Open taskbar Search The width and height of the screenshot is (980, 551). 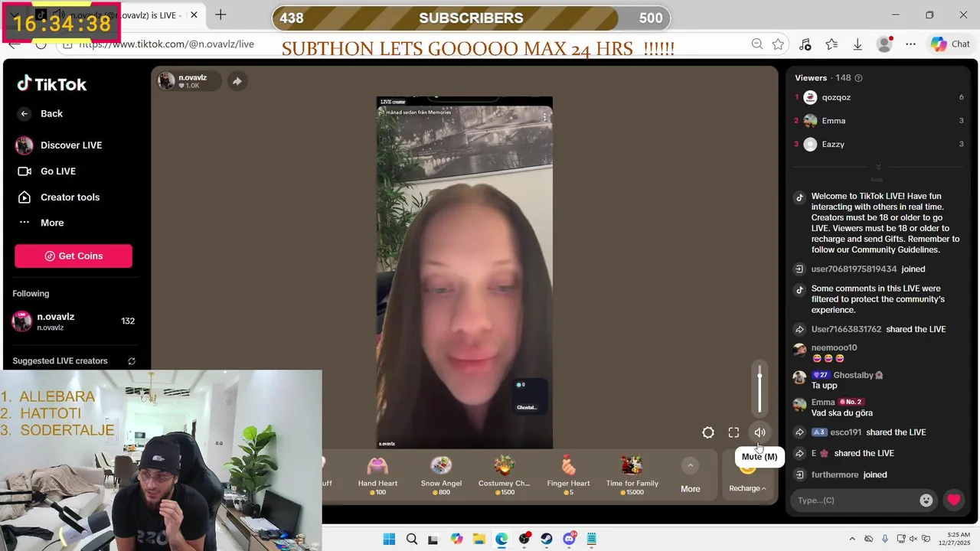point(411,539)
